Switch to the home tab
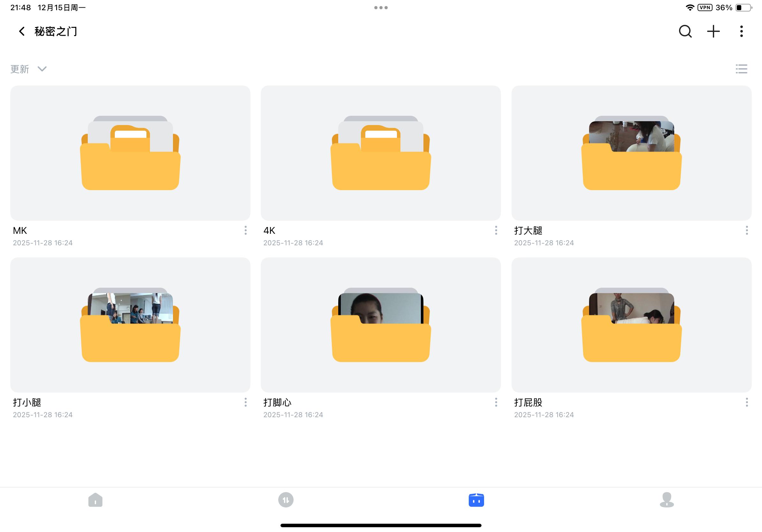Viewport: 762px width, 532px height. tap(95, 500)
